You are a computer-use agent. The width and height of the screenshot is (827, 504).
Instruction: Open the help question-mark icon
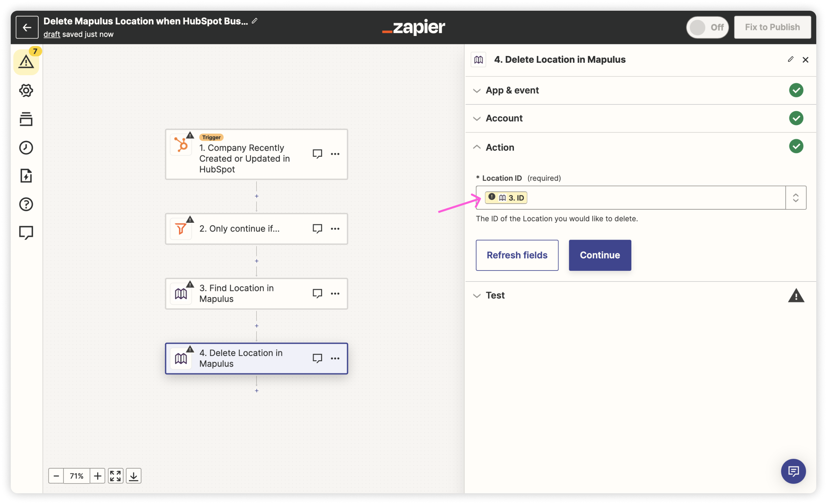click(x=26, y=204)
